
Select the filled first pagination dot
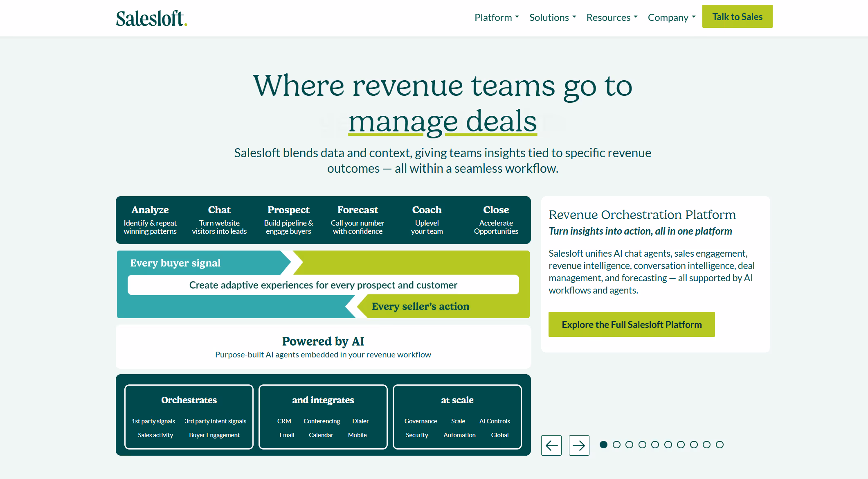[x=604, y=444]
